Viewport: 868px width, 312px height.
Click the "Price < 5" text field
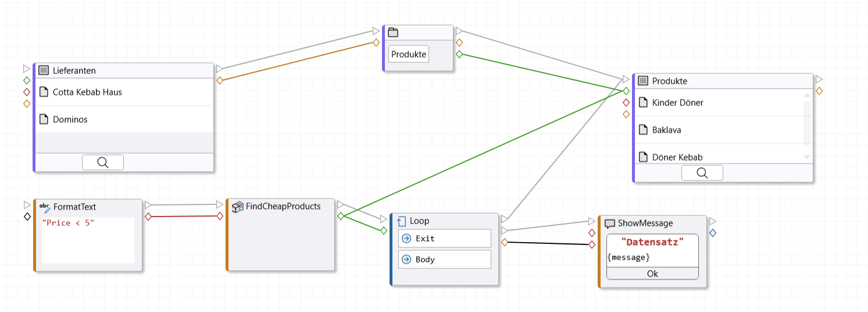point(87,240)
